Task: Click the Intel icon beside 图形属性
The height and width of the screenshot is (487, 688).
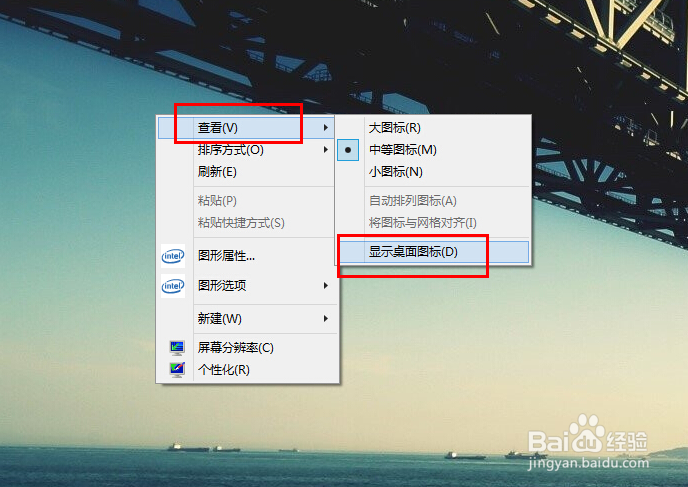Action: (173, 256)
